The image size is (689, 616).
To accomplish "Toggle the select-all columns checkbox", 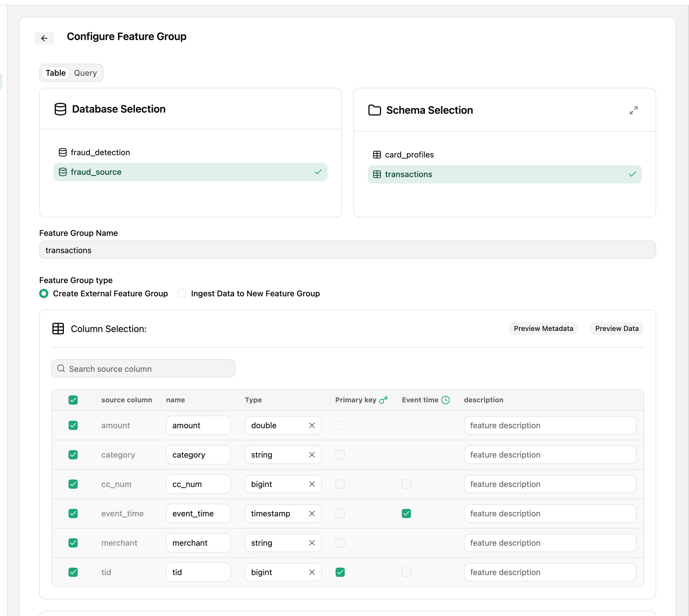I will (73, 400).
